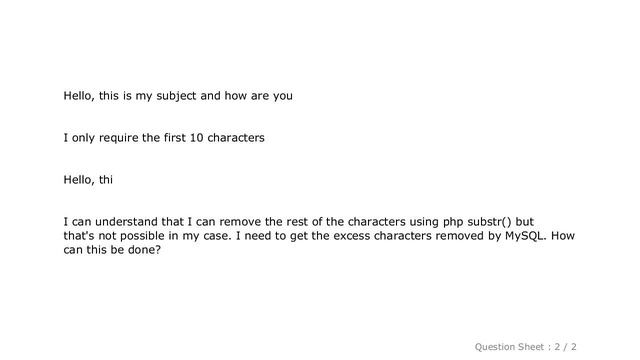Viewport: 640px width, 360px height.
Task: Click the truncated text "Hello, thi"
Action: 88,180
